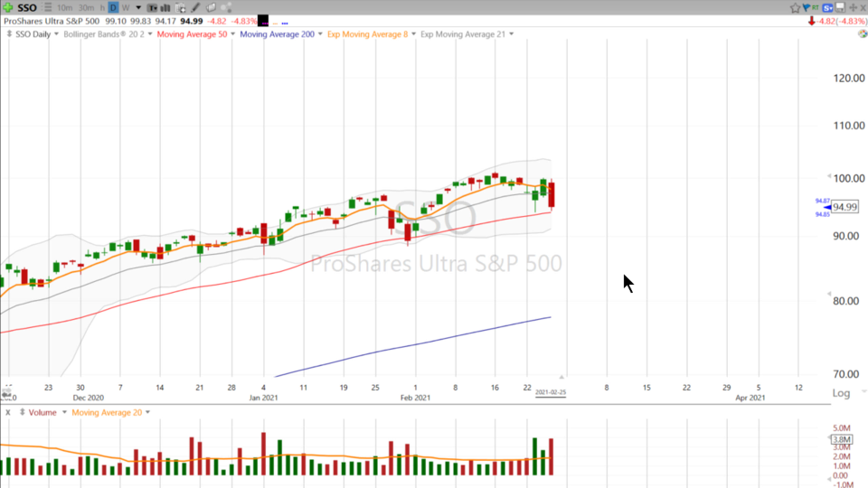Click the move window crosshair icon
The height and width of the screenshot is (488, 868).
click(x=853, y=8)
